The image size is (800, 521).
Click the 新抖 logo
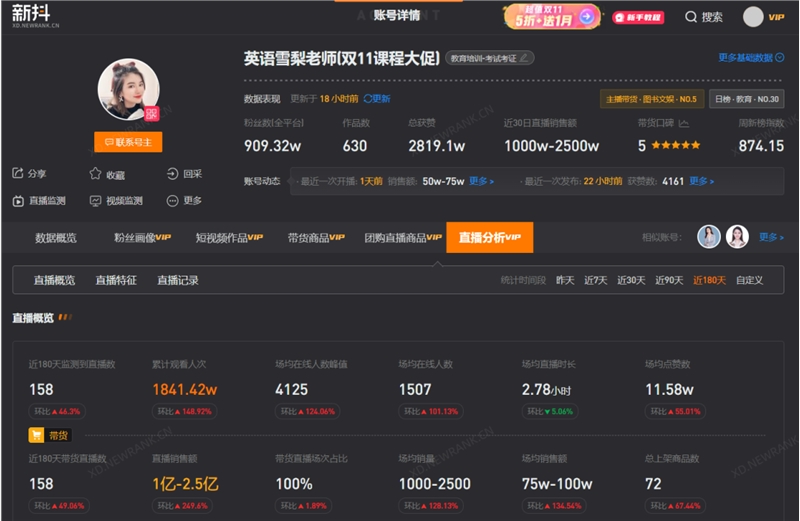35,16
